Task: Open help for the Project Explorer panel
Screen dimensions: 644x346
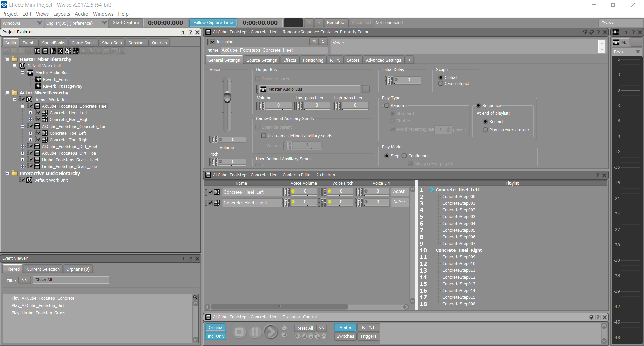Action: tap(191, 32)
